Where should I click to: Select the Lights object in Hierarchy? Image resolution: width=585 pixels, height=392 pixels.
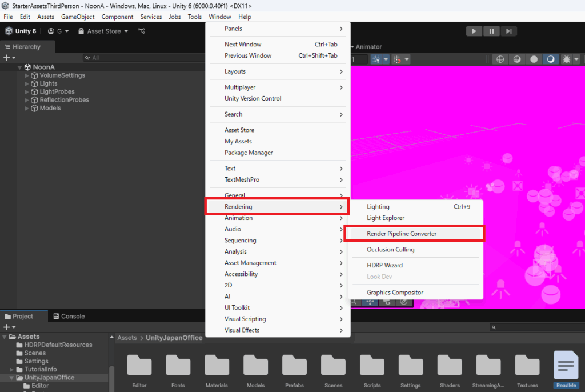click(x=49, y=83)
